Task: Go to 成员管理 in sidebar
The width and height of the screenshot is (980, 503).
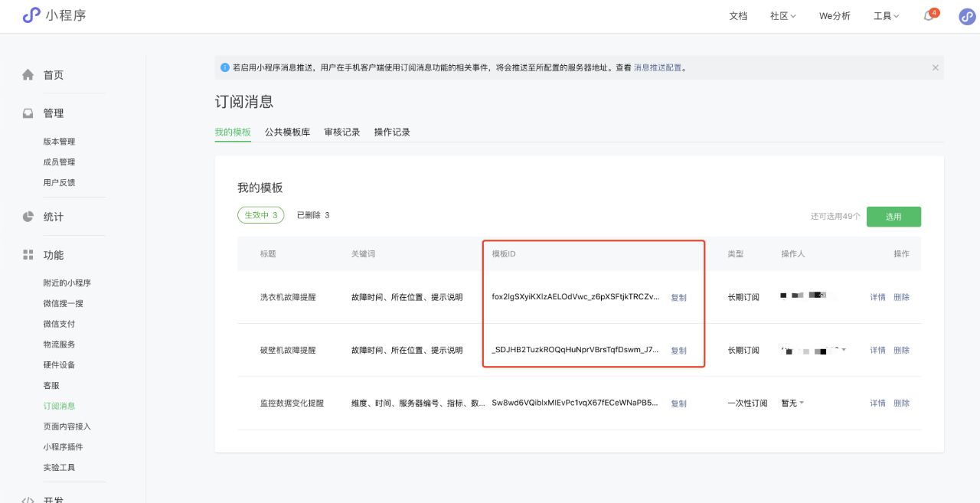Action: point(59,162)
